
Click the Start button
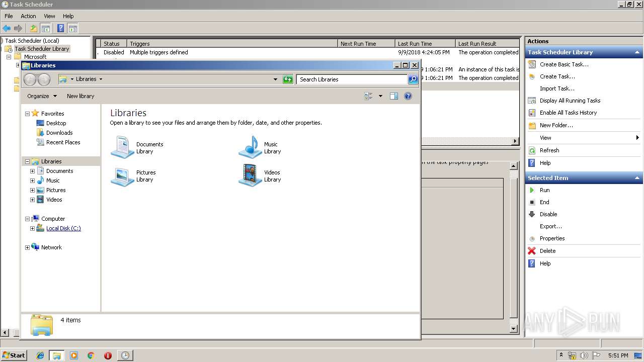coord(14,355)
